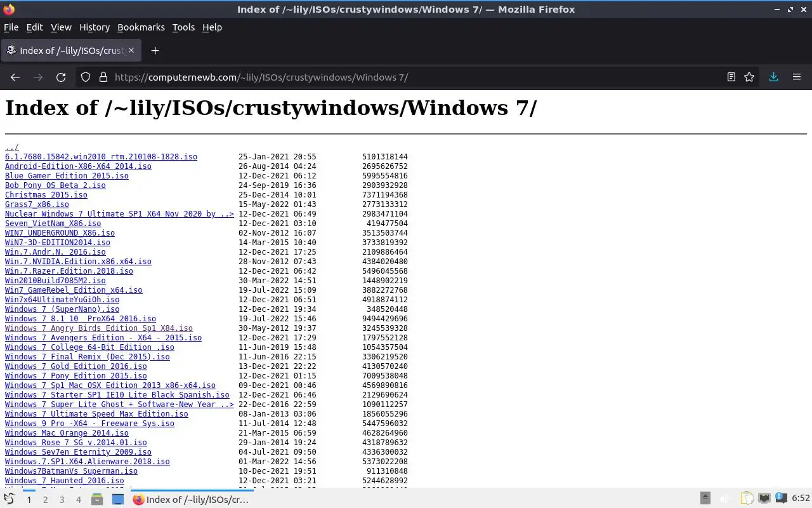This screenshot has height=508, width=812.
Task: View site security padlock info
Action: (103, 77)
